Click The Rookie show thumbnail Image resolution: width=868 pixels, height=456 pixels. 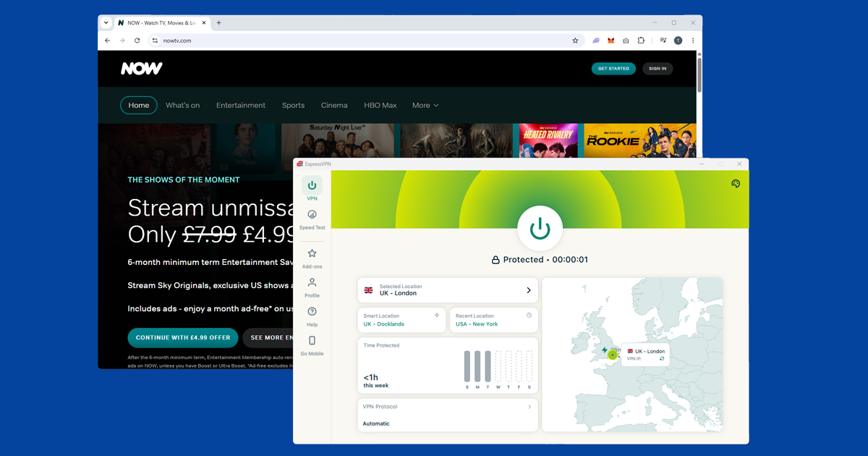(639, 140)
